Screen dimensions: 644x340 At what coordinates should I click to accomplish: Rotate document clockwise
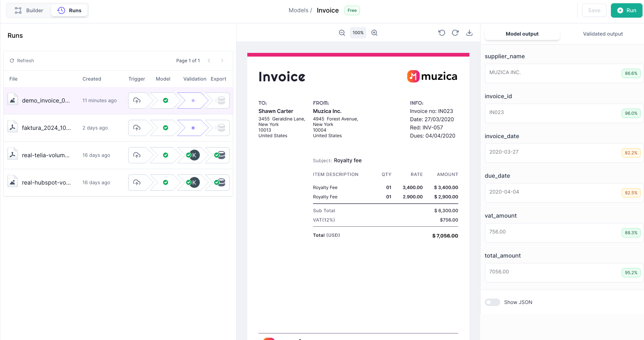pyautogui.click(x=455, y=33)
